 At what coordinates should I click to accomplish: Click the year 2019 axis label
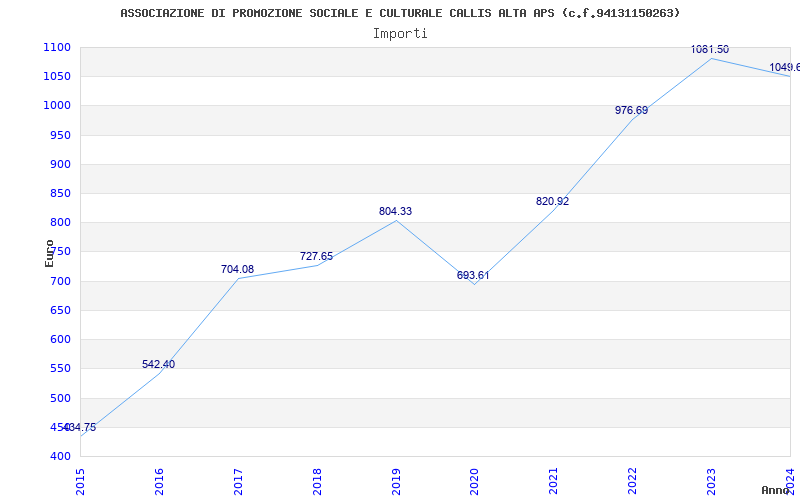[x=396, y=482]
